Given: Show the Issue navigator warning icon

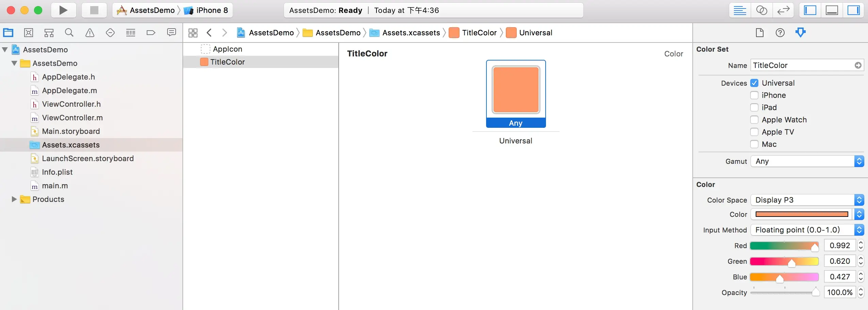Looking at the screenshot, I should tap(90, 32).
